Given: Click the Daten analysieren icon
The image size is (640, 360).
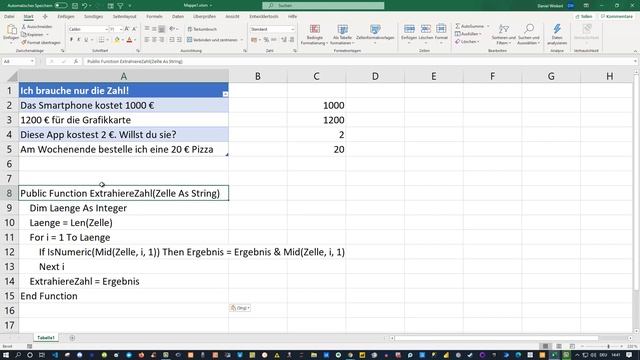Looking at the screenshot, I should (x=557, y=29).
